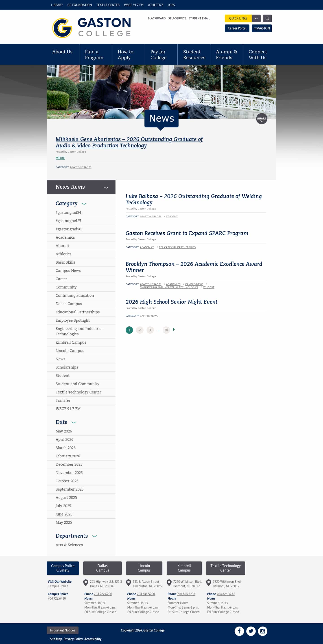
Task: Collapse the Date section chevron
Action: click(74, 422)
